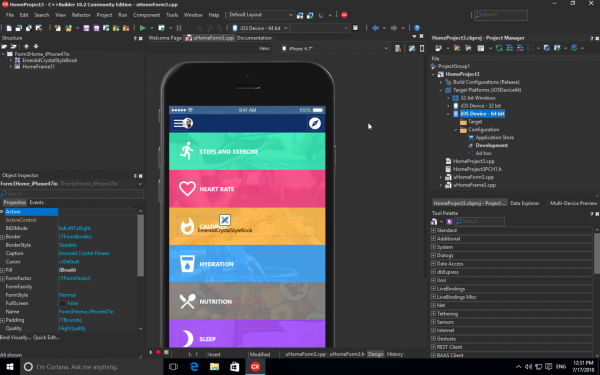Click the fork and spoon Nutrition icon
The width and height of the screenshot is (600, 375).
(x=187, y=301)
